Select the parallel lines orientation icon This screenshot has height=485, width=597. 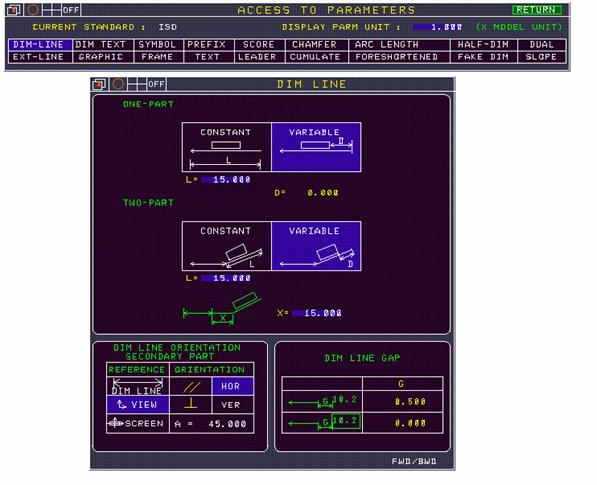pos(191,386)
